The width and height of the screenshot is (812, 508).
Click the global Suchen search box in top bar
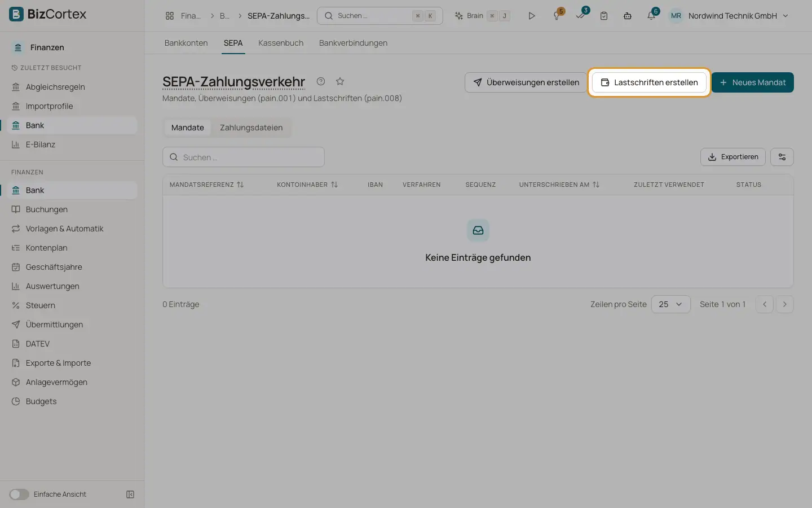pyautogui.click(x=380, y=16)
